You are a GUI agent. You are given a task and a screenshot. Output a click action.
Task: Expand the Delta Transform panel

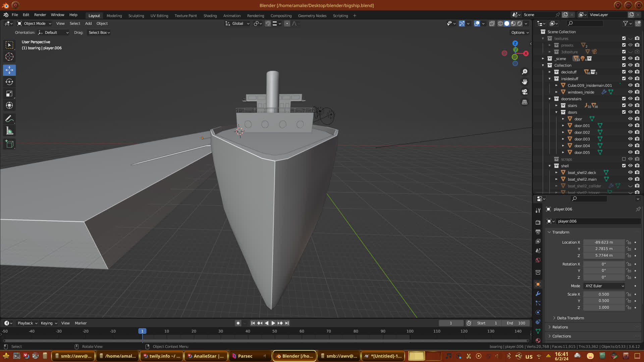pos(570,318)
